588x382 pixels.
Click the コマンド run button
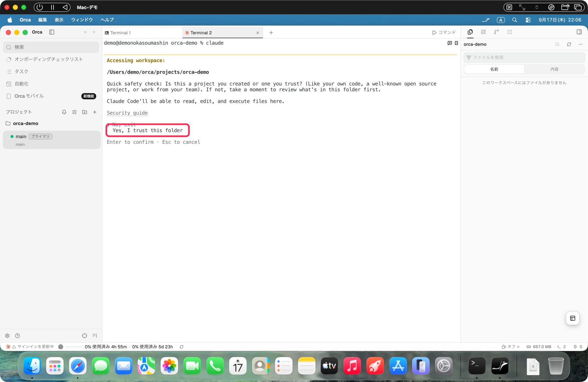pos(444,32)
